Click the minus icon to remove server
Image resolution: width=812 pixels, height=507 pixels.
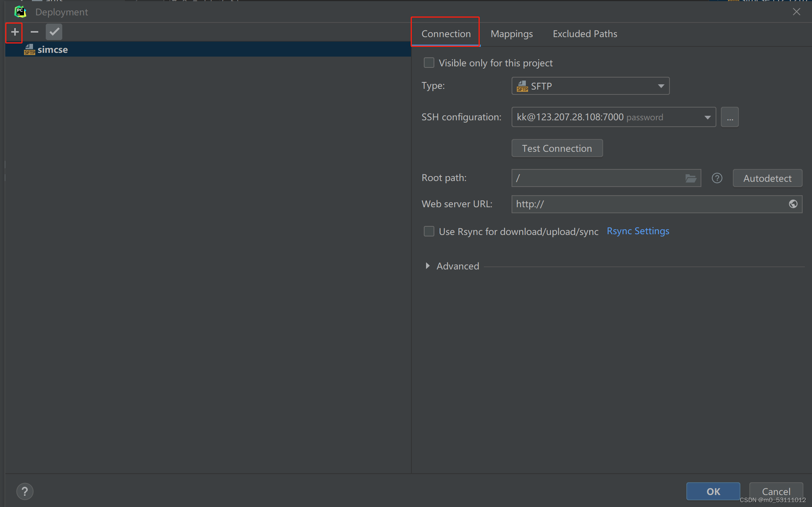pos(34,32)
